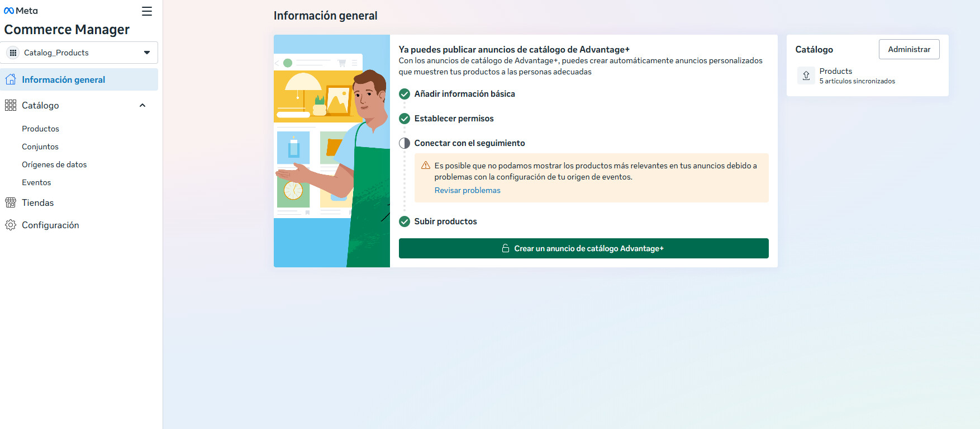Toggle the hamburger menu icon
980x429 pixels.
coord(147,11)
